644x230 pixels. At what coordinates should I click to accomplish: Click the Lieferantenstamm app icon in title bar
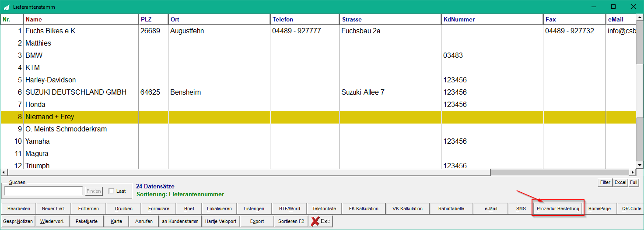tap(6, 7)
